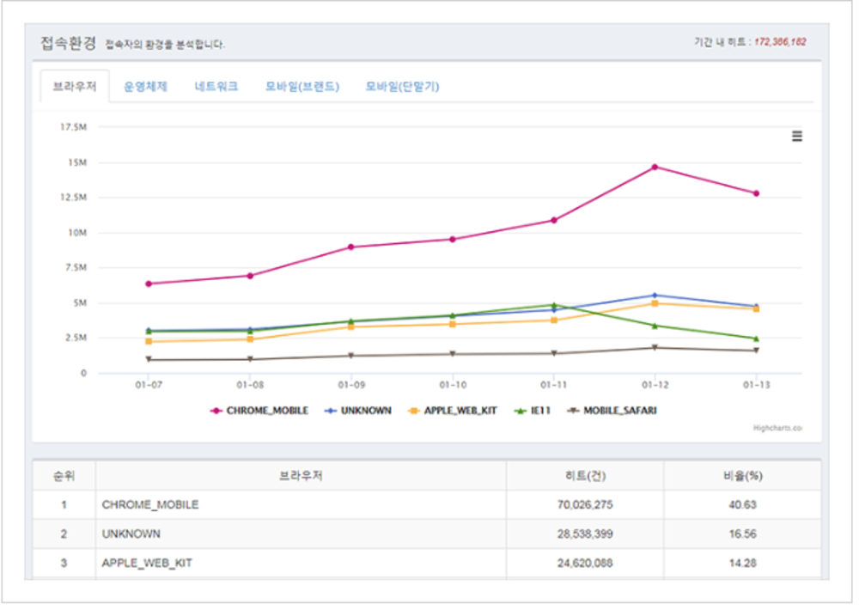Click the pink CHROME_MOBILE legend marker
Screen dimensions: 859x616
tap(214, 412)
